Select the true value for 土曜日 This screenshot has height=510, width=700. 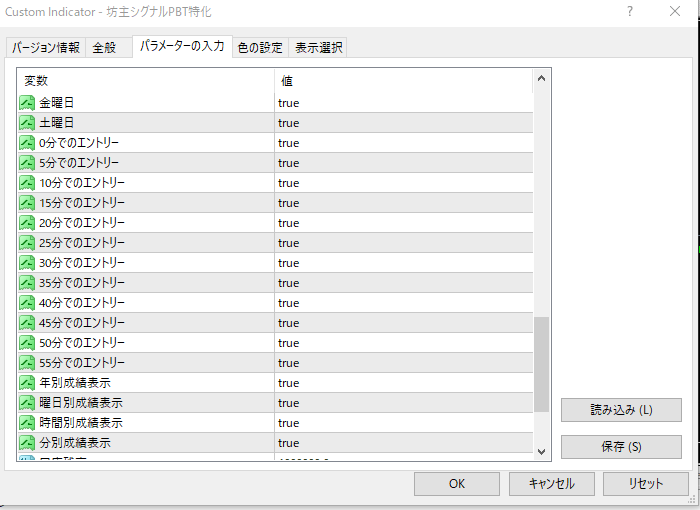[x=288, y=123]
